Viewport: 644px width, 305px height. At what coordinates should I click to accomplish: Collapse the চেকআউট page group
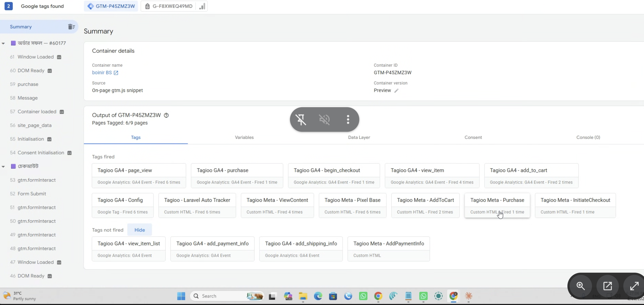[x=3, y=166]
